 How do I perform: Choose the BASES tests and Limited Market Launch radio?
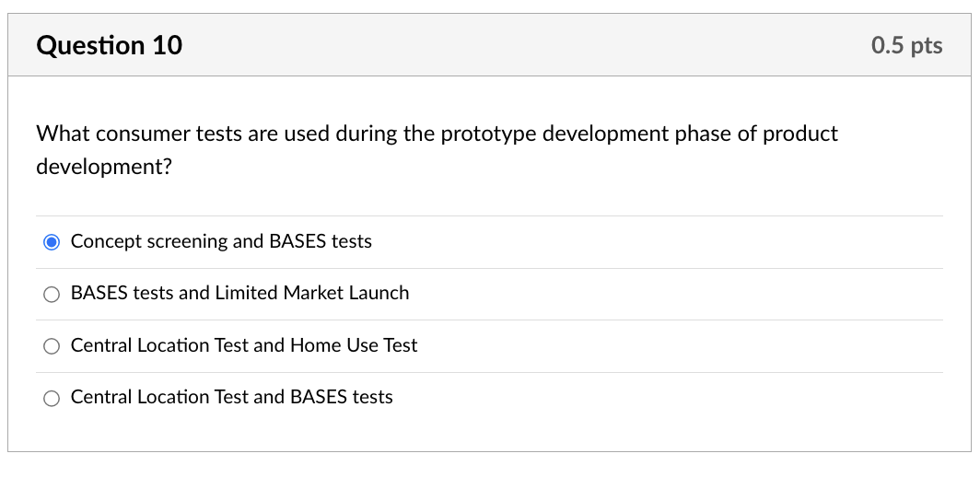tap(52, 295)
